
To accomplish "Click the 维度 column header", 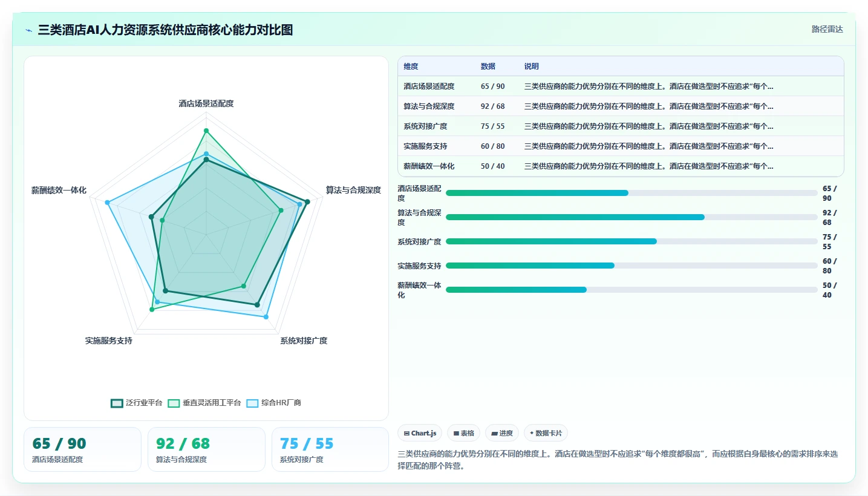I will click(x=411, y=67).
